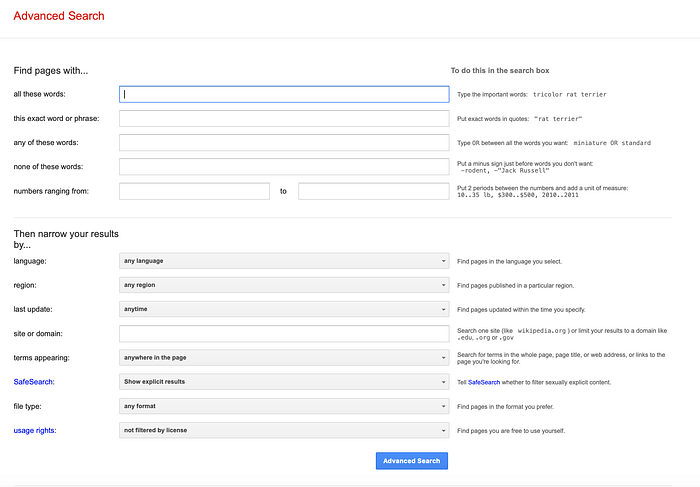The height and width of the screenshot is (487, 700).
Task: Click the numbers range end field after 'to'
Action: pos(374,191)
